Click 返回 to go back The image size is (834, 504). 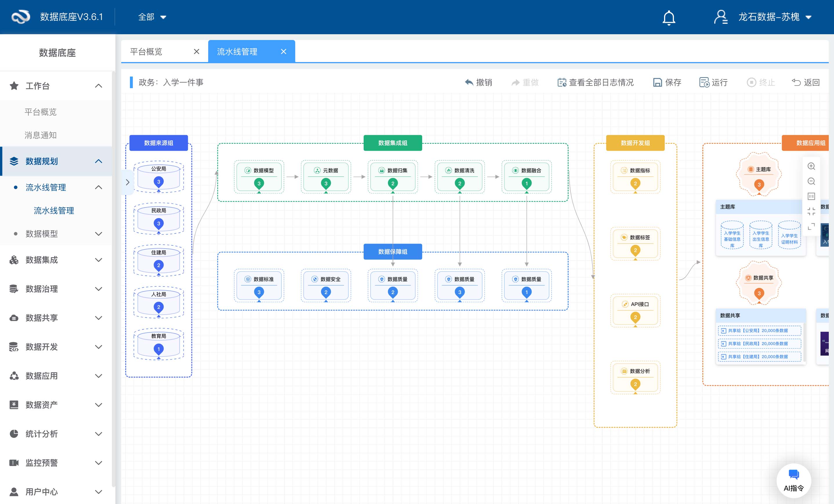coord(806,82)
